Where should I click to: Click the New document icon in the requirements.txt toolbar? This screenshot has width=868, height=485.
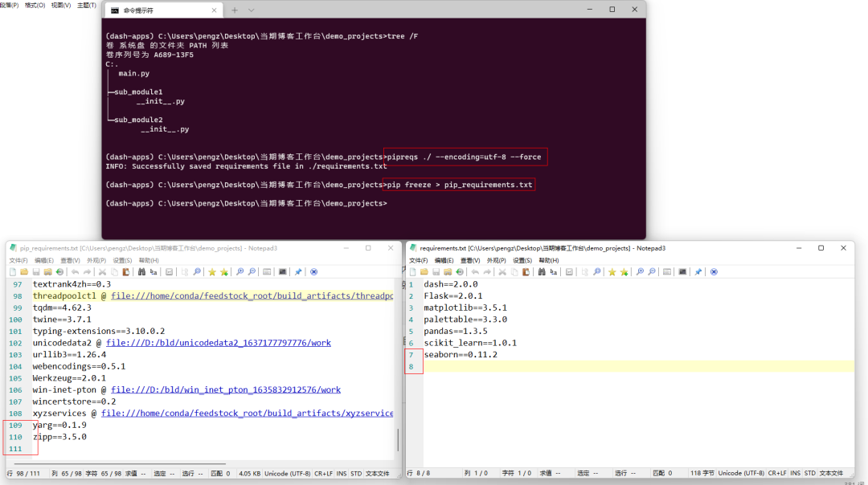coord(412,271)
